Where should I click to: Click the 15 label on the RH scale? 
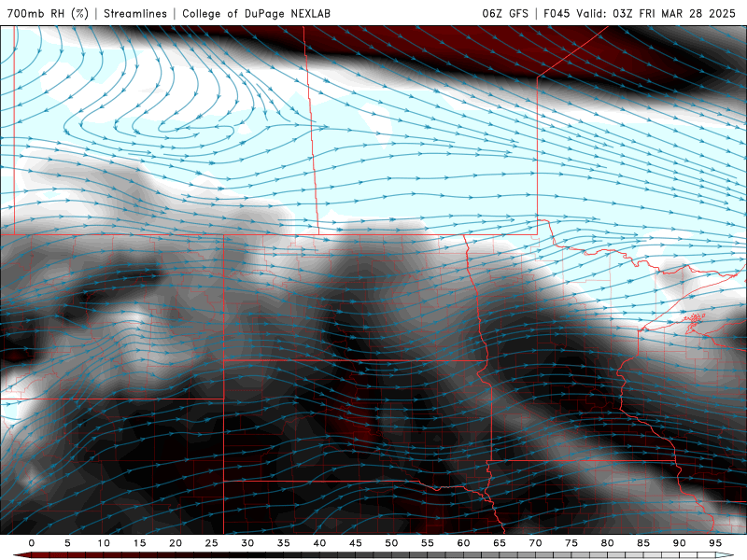(x=139, y=543)
